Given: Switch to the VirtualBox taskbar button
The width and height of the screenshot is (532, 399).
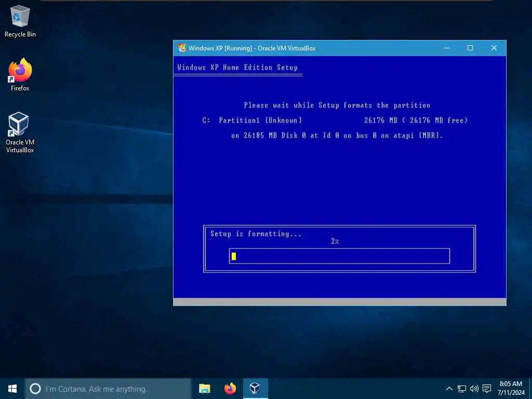Looking at the screenshot, I should pyautogui.click(x=255, y=389).
